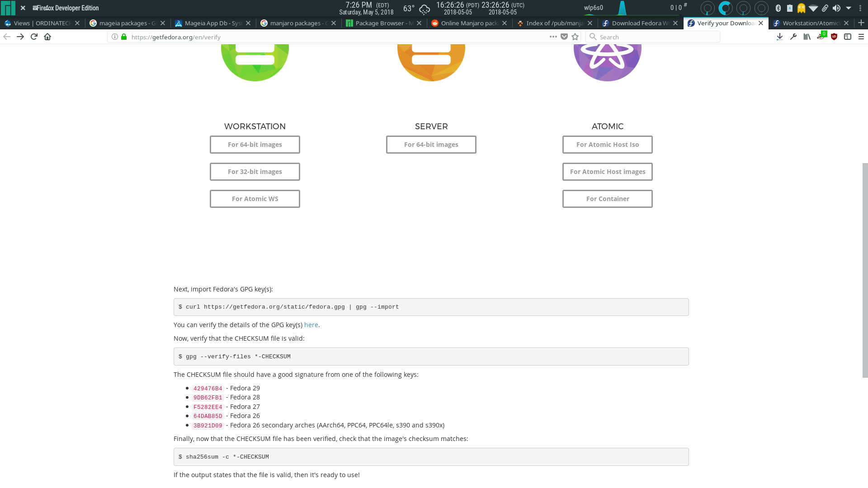The height and width of the screenshot is (488, 868).
Task: Open the page actions three-dot menu
Action: [553, 37]
